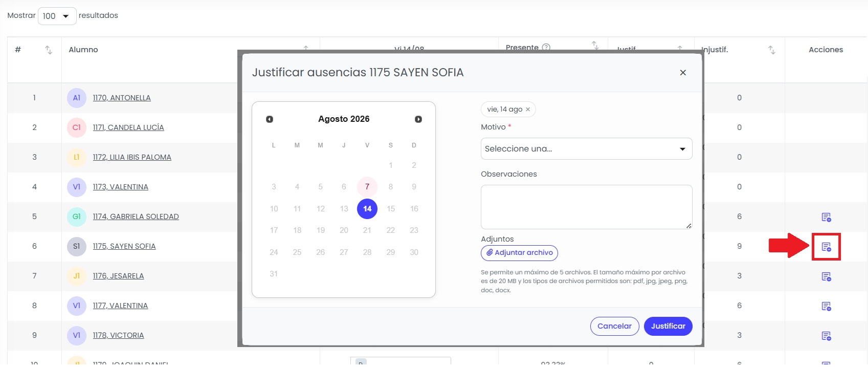This screenshot has width=868, height=367.
Task: Go to previous month in calendar
Action: pyautogui.click(x=270, y=119)
